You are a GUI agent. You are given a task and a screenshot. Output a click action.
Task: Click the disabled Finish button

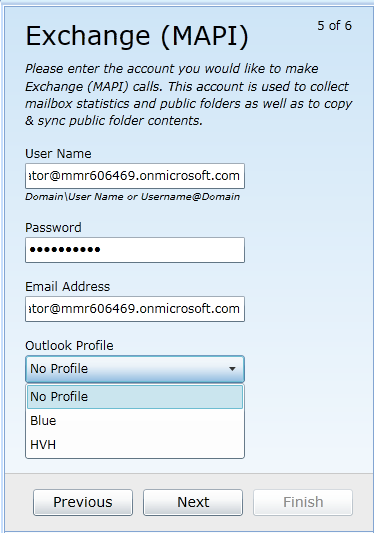pos(303,502)
